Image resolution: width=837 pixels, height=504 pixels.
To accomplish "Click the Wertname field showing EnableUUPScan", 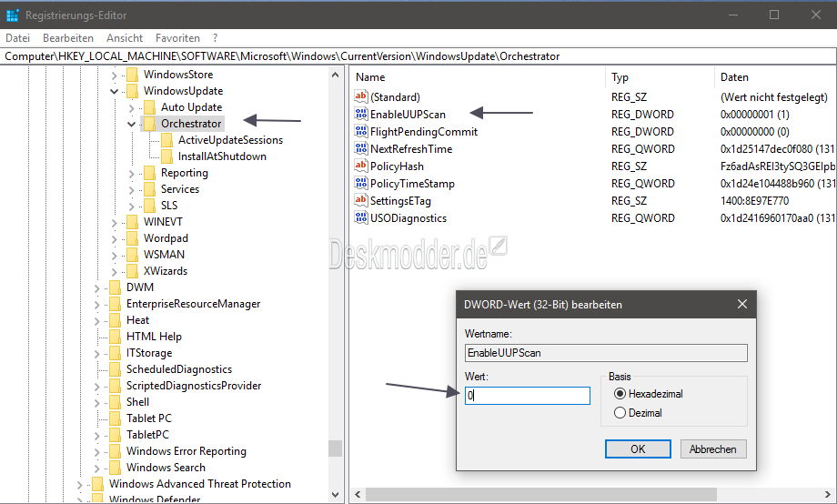I will point(606,352).
